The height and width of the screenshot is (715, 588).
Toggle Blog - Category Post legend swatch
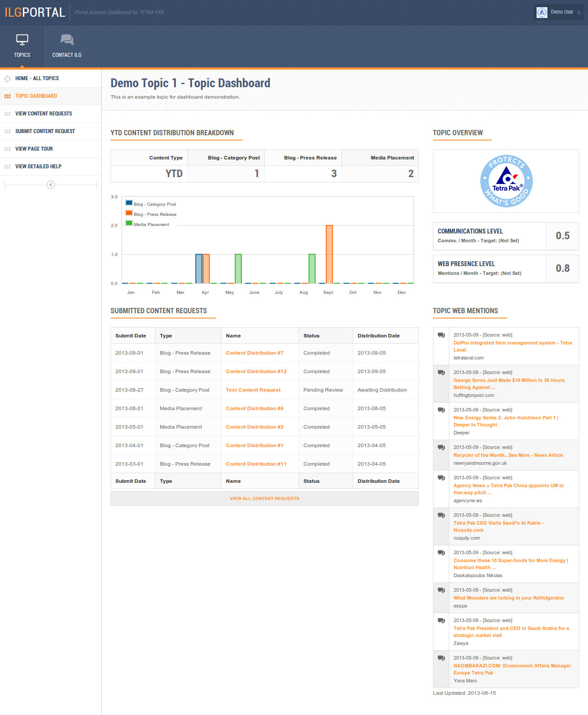click(x=129, y=203)
